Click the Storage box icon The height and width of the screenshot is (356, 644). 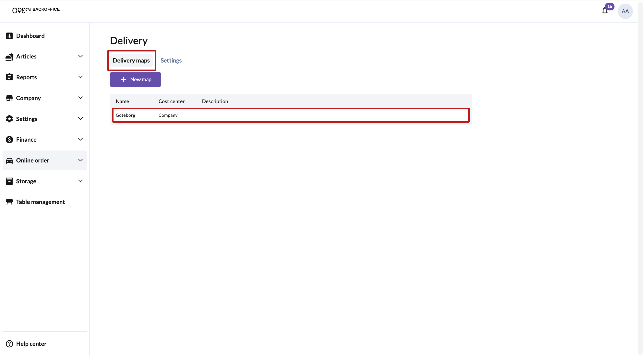click(10, 181)
